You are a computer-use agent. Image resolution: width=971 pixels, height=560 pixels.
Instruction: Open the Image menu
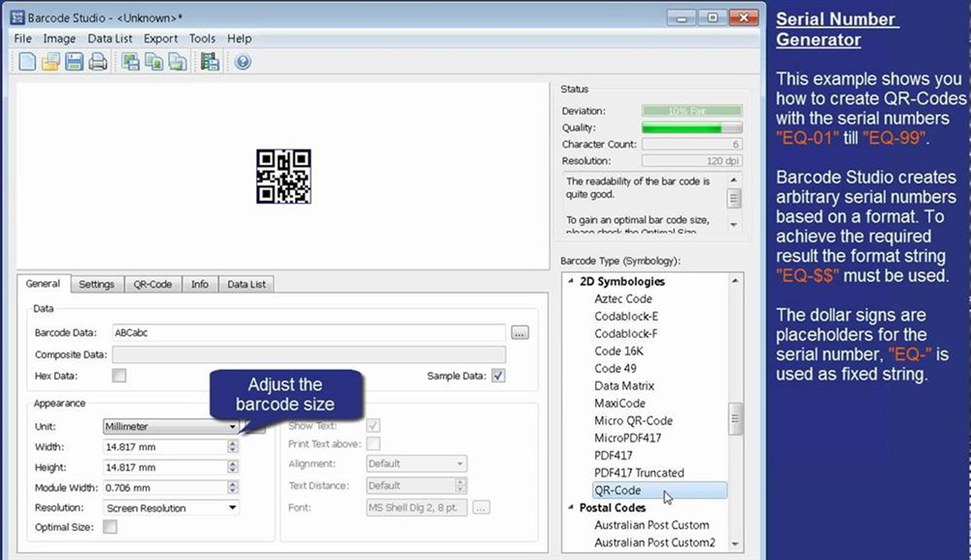pos(59,38)
